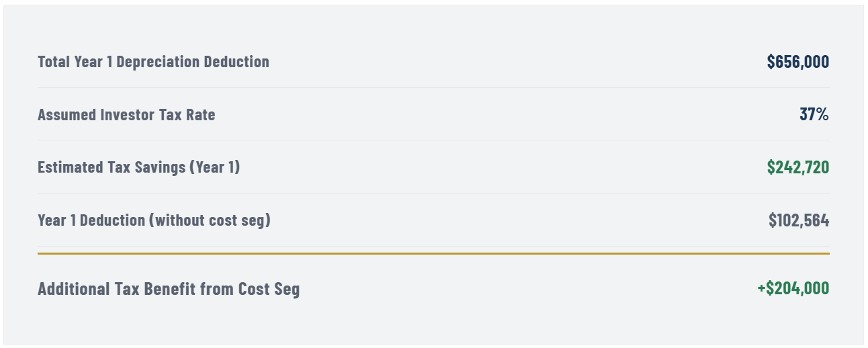Screen dimensions: 868x348
Task: Click separator line below the Investor Tax Rate row
Action: tap(433, 140)
